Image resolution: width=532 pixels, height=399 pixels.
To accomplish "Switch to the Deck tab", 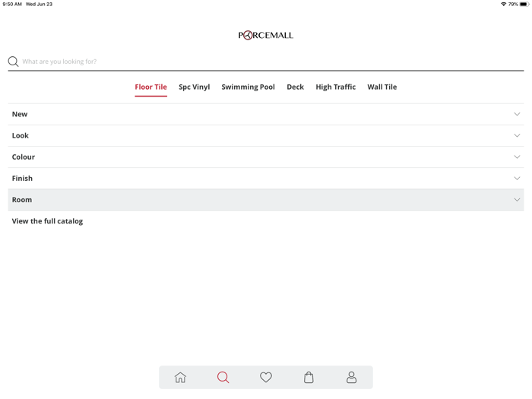I will click(x=295, y=87).
